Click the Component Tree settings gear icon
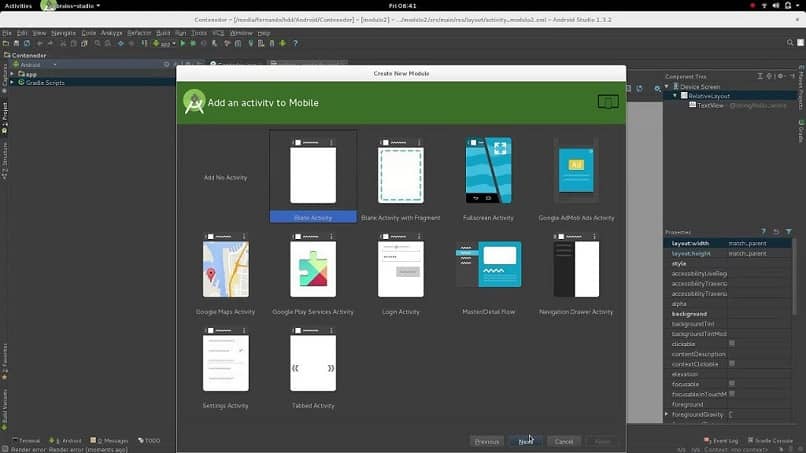Image resolution: width=806 pixels, height=453 pixels. point(780,76)
